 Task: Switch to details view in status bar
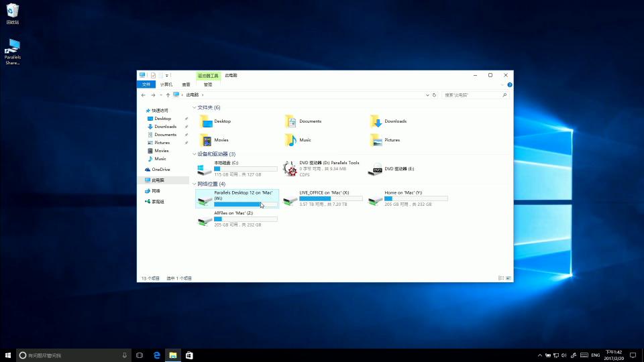pyautogui.click(x=501, y=278)
